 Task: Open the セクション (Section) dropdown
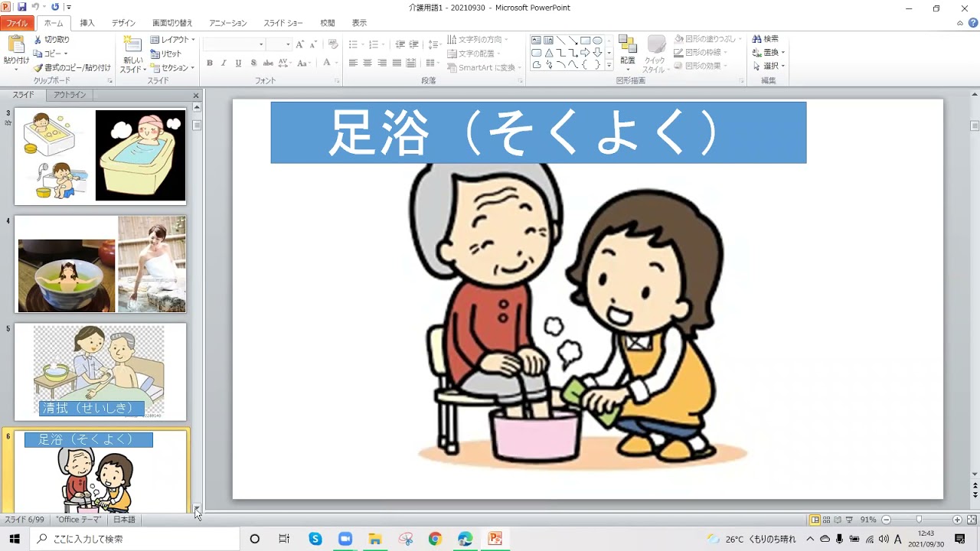coord(172,67)
